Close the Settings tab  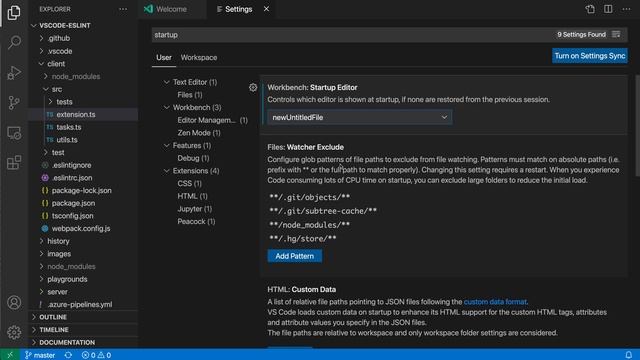266,9
